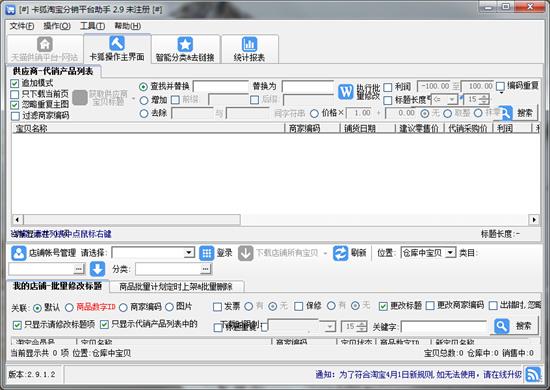Enable 更改商家编码 checkbox

pyautogui.click(x=430, y=306)
